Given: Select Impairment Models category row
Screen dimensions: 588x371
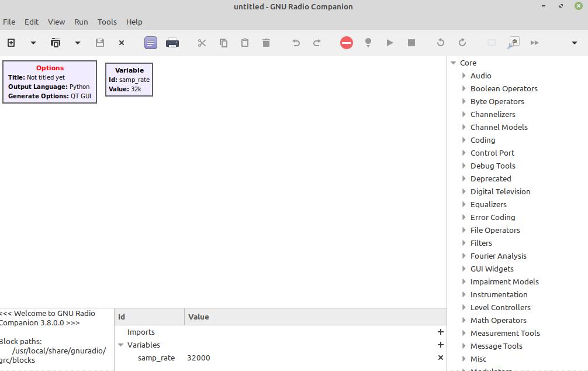Looking at the screenshot, I should (x=517, y=281).
